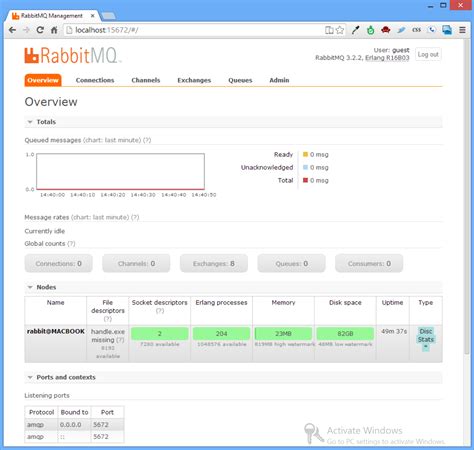Open the browser home icon

54,30
